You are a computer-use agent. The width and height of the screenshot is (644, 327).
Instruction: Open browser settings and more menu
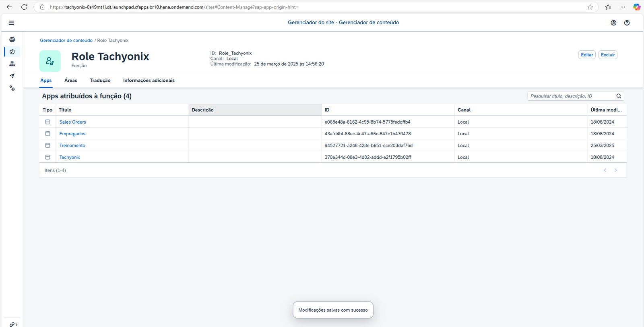623,7
